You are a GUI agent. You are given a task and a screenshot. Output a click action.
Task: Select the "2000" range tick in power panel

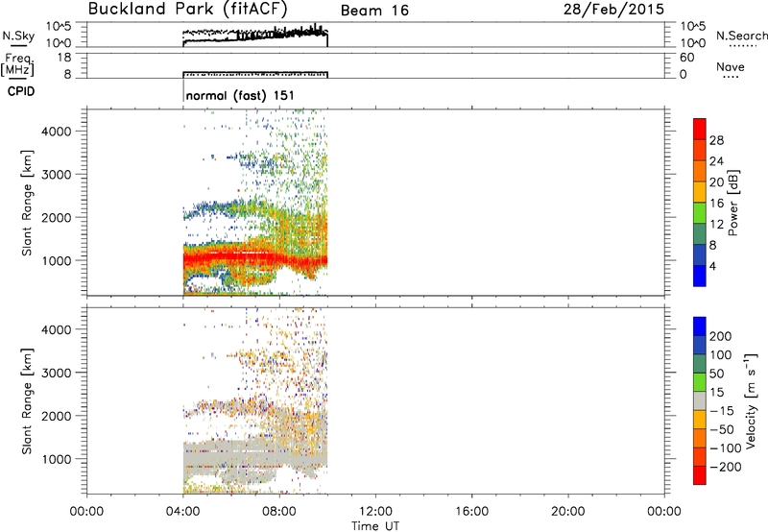pyautogui.click(x=56, y=218)
